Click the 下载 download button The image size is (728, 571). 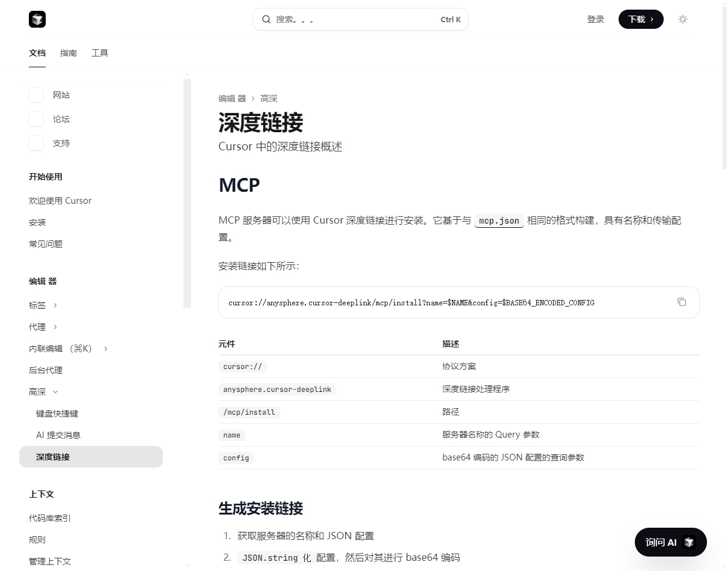[641, 19]
